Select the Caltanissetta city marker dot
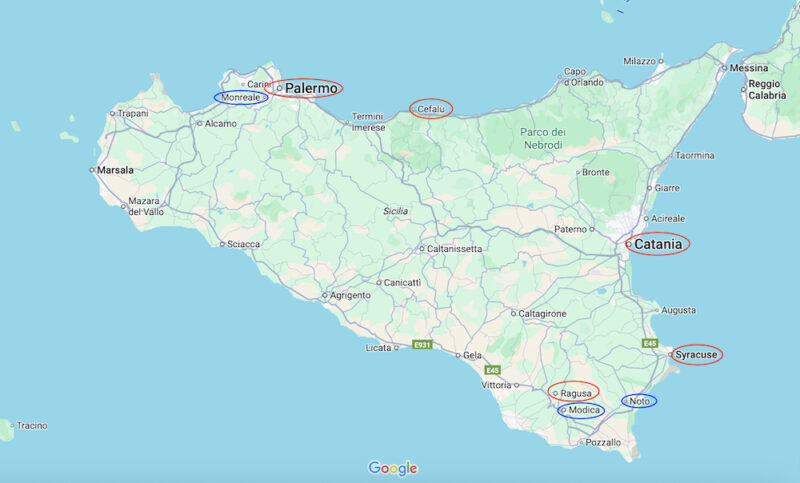Screen dimensions: 800x483 [x=422, y=248]
